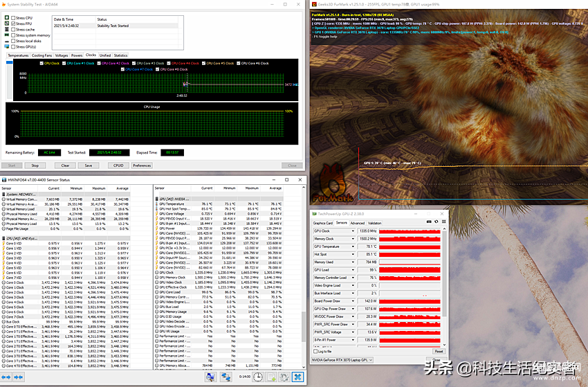Click HWiNFO64 title bar icon
The height and width of the screenshot is (387, 588).
pos(4,180)
